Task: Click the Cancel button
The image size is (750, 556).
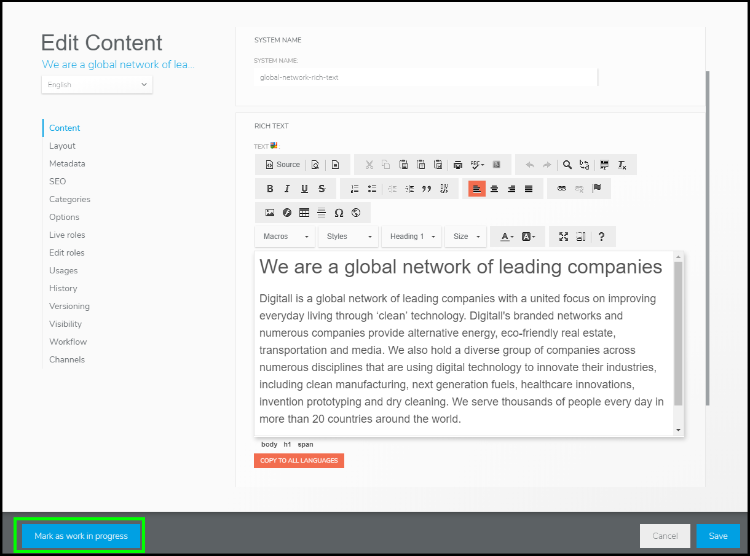Action: (x=665, y=536)
